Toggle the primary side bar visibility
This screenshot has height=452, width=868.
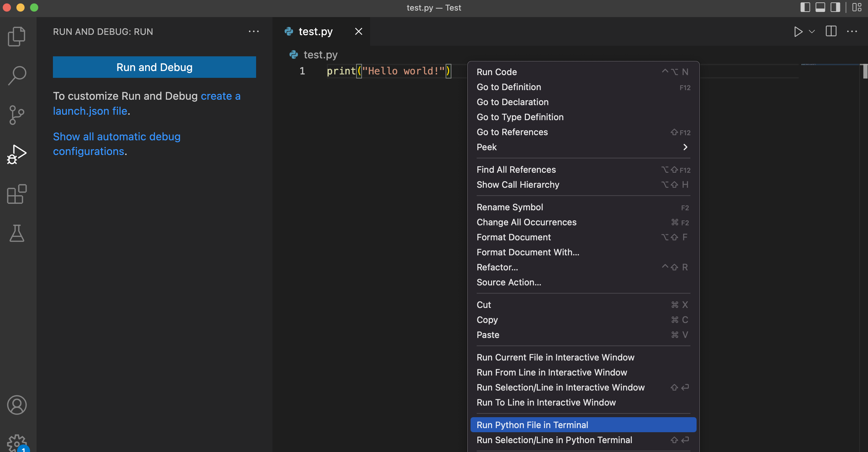[x=805, y=7]
